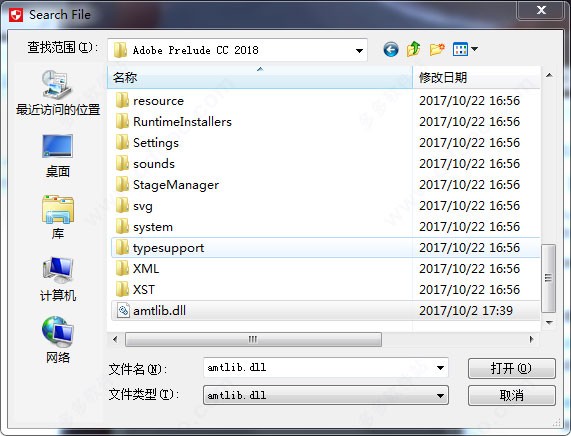Go up one folder level icon

click(x=414, y=49)
